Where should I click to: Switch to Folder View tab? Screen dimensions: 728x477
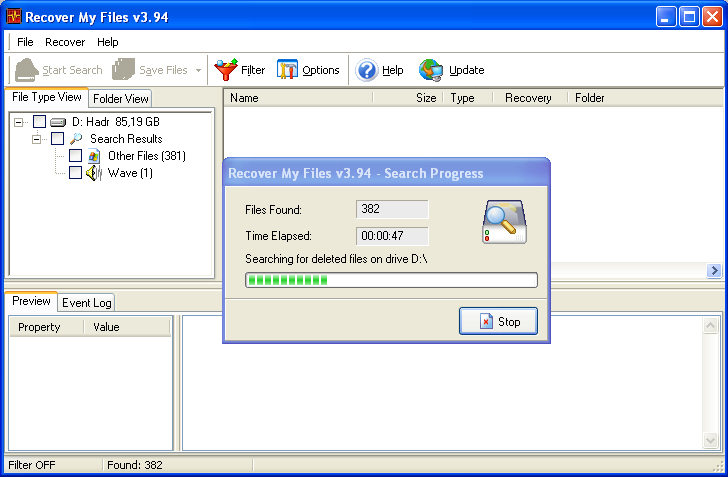(120, 98)
